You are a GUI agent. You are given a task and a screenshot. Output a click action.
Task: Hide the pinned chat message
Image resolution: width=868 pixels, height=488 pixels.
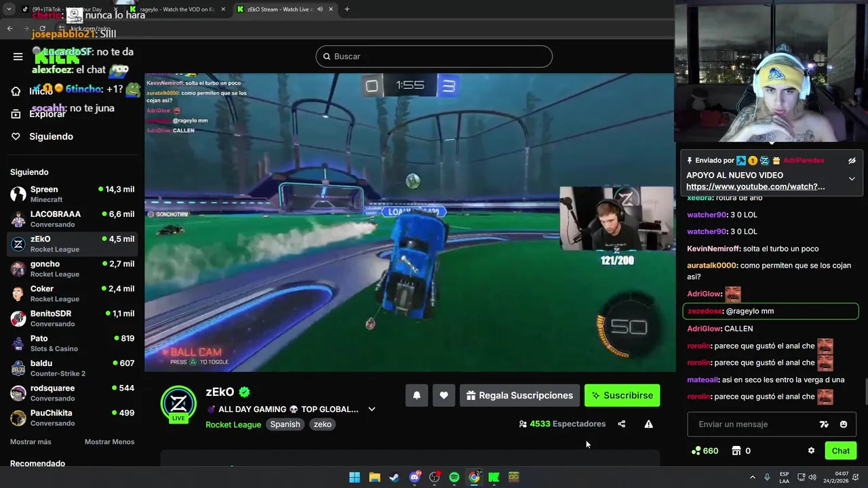[x=852, y=161]
